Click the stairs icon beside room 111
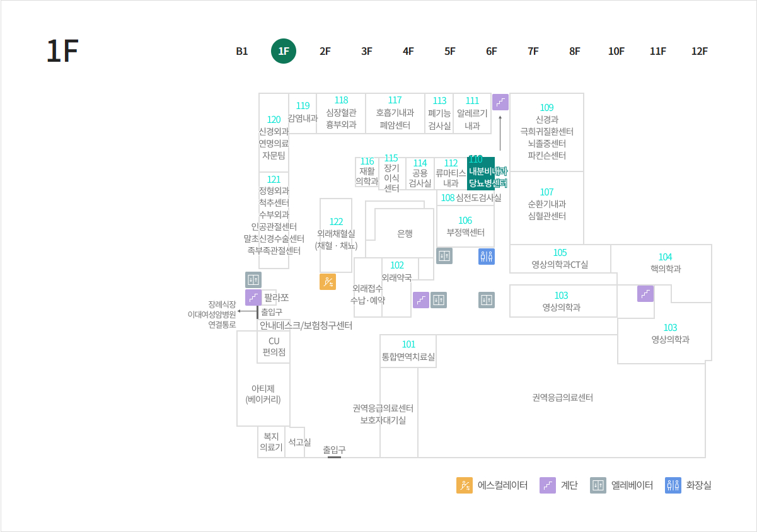This screenshot has width=757, height=532. point(500,102)
